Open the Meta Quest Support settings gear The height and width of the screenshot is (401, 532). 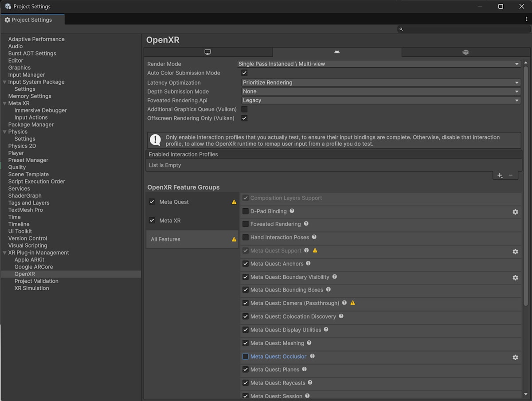tap(515, 251)
